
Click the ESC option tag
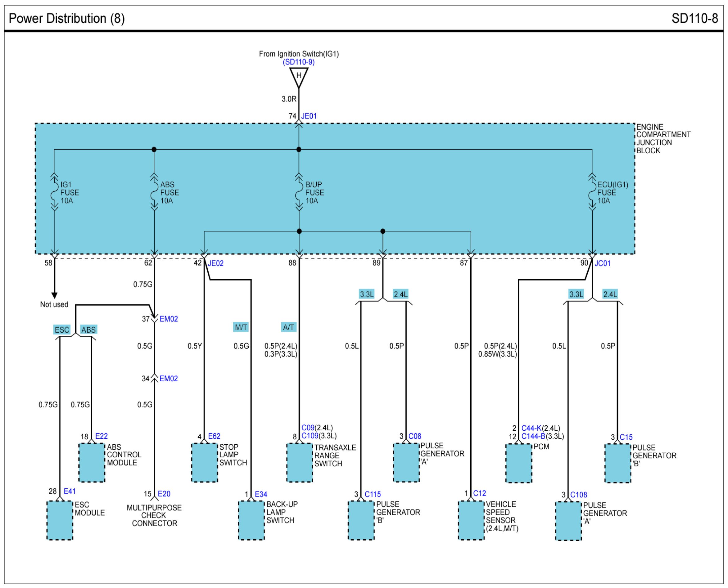tap(62, 330)
